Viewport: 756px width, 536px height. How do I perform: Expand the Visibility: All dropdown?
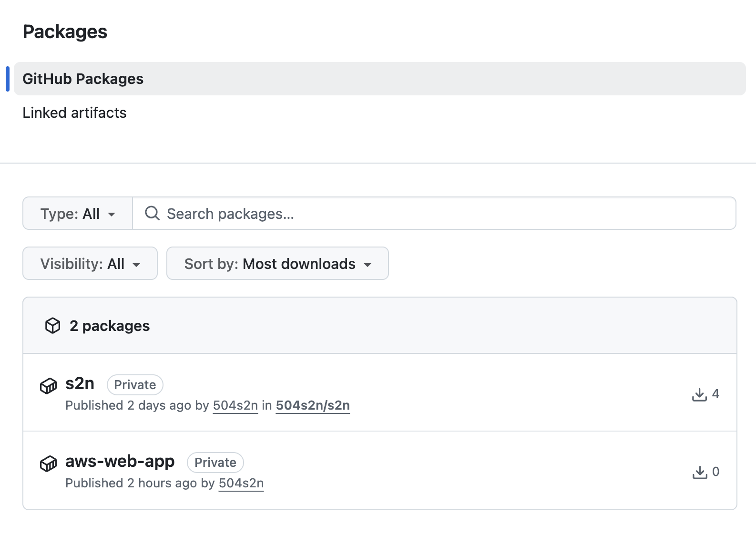(x=90, y=264)
